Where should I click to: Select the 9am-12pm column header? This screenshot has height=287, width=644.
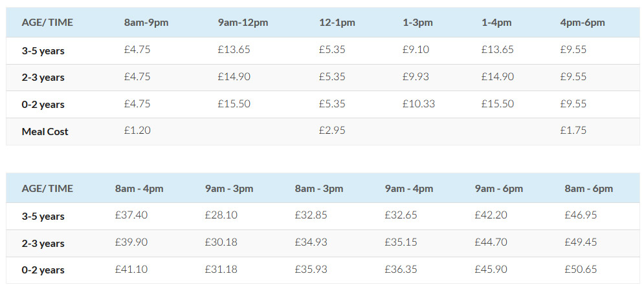pyautogui.click(x=243, y=23)
